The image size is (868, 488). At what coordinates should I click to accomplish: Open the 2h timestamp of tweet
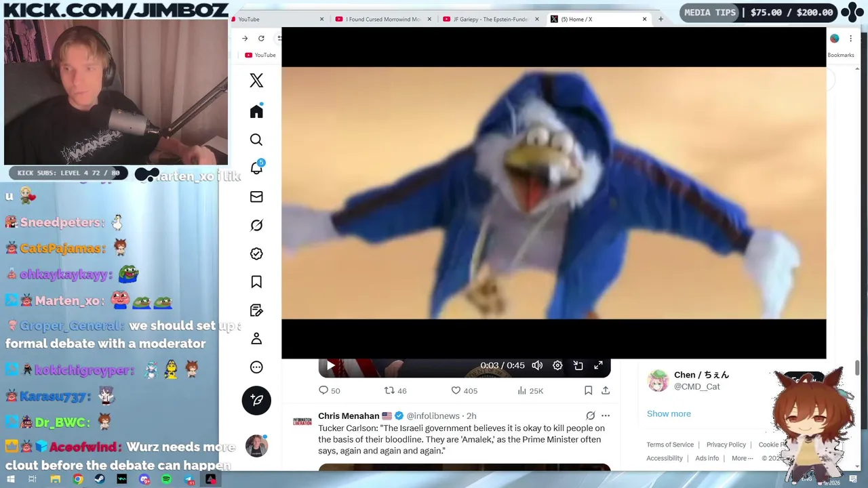tap(471, 416)
